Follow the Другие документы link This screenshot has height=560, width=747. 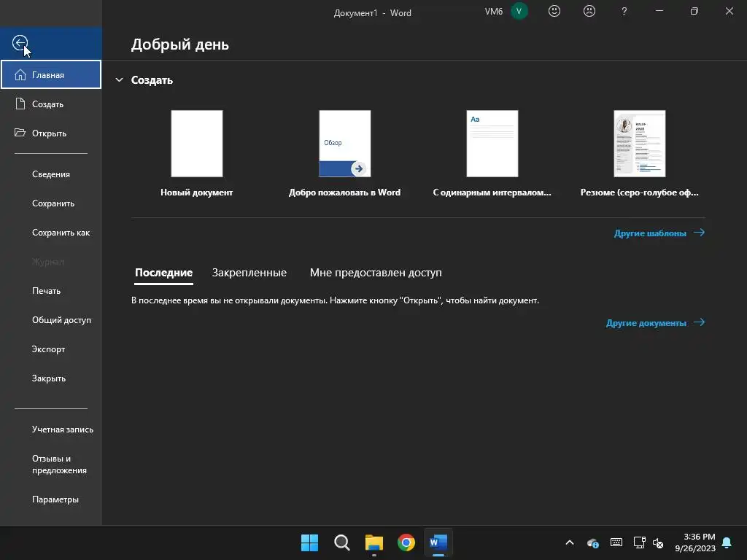[655, 323]
